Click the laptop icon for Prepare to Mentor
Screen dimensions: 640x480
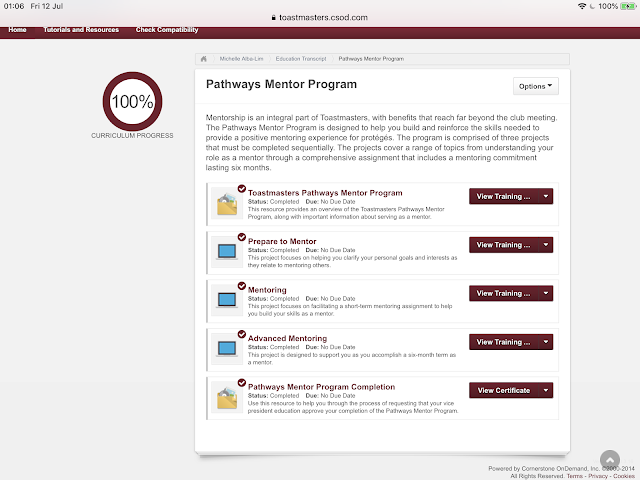(227, 251)
